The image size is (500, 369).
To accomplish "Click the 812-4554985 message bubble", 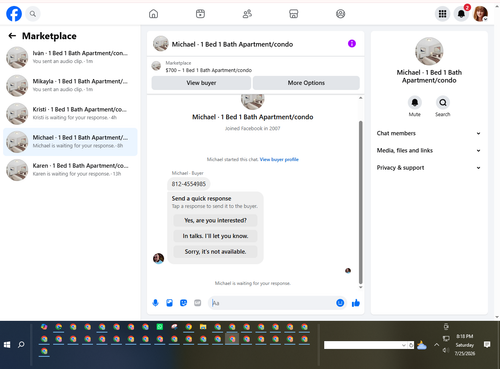I will (189, 184).
